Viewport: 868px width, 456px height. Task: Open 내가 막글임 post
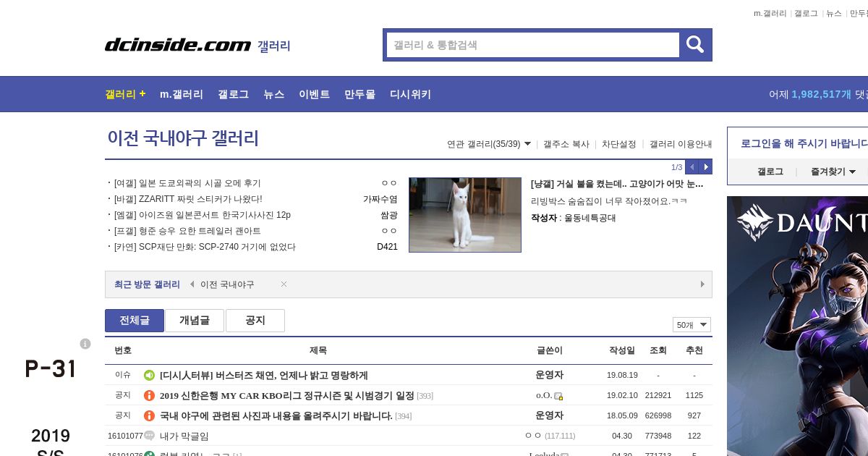(x=184, y=436)
